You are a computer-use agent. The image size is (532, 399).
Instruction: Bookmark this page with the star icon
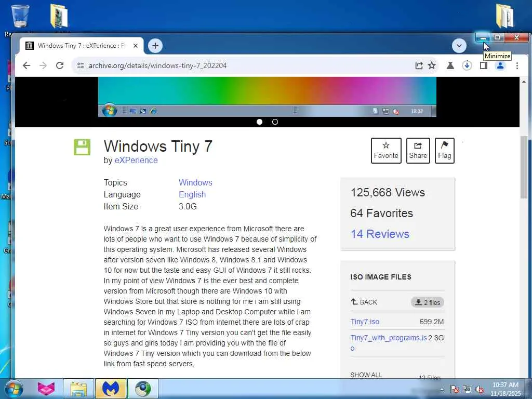point(432,65)
